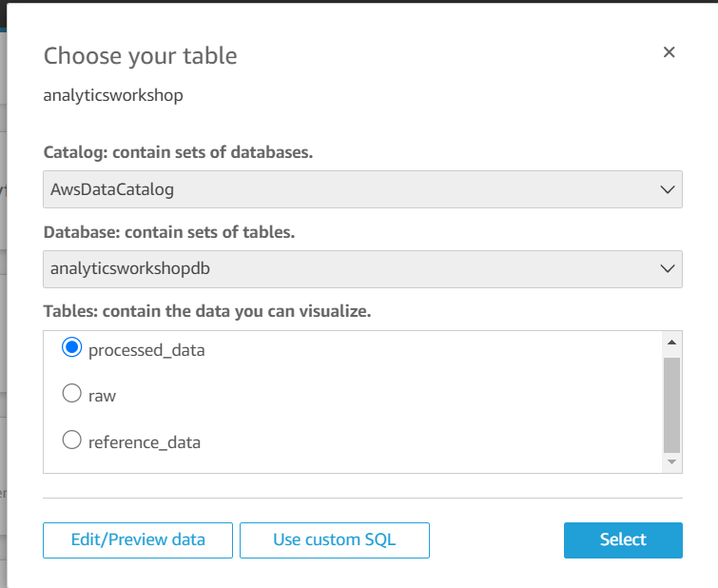Click the processed_data table name label
This screenshot has width=718, height=588.
[x=146, y=350]
